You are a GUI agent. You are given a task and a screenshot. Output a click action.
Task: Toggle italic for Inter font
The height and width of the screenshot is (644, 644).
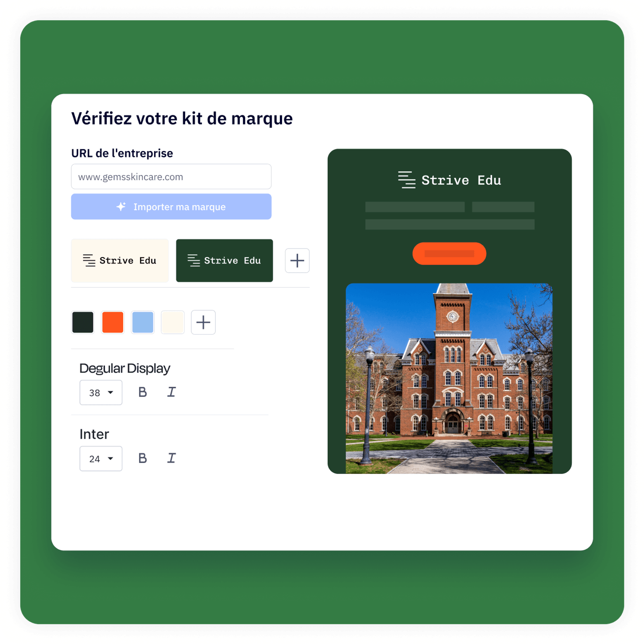pos(171,458)
